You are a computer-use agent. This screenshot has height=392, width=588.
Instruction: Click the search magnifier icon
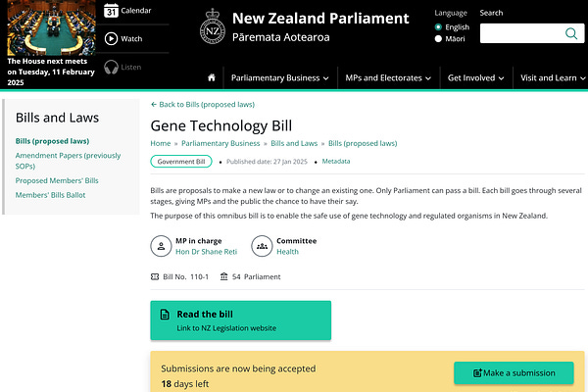pyautogui.click(x=571, y=33)
